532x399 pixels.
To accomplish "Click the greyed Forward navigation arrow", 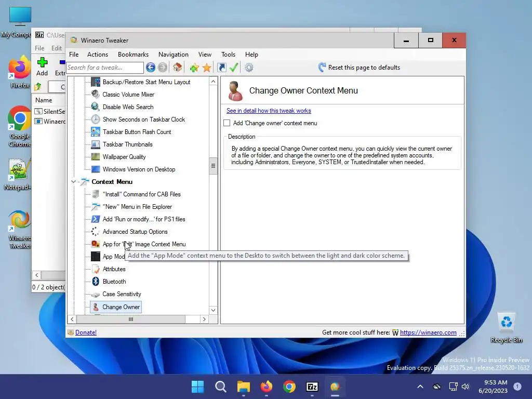I will pyautogui.click(x=163, y=68).
